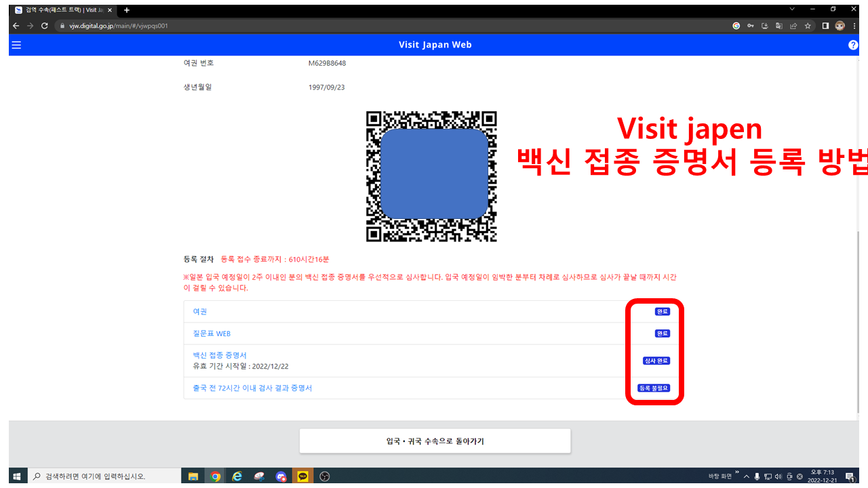868x488 pixels.
Task: Click the microphone icon in the system tray
Action: (x=757, y=476)
